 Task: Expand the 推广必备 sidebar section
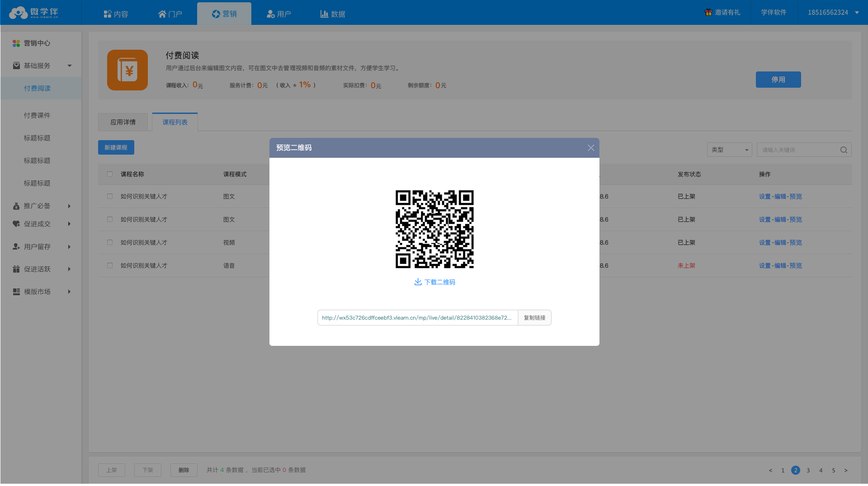tap(69, 206)
